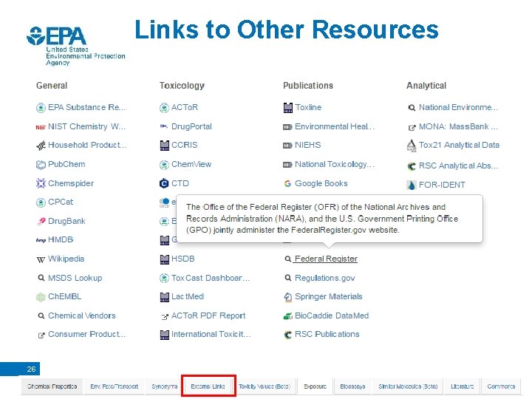Open the National Toxicology link

point(335,164)
